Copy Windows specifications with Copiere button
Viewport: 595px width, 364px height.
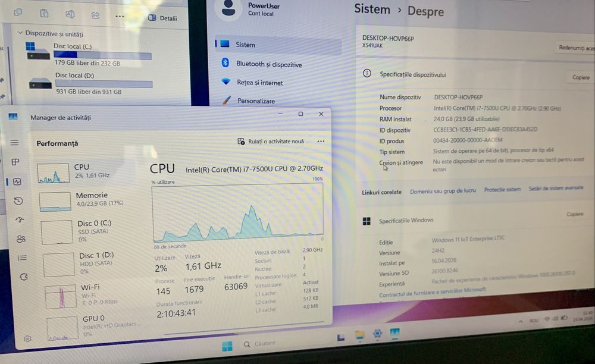[575, 214]
